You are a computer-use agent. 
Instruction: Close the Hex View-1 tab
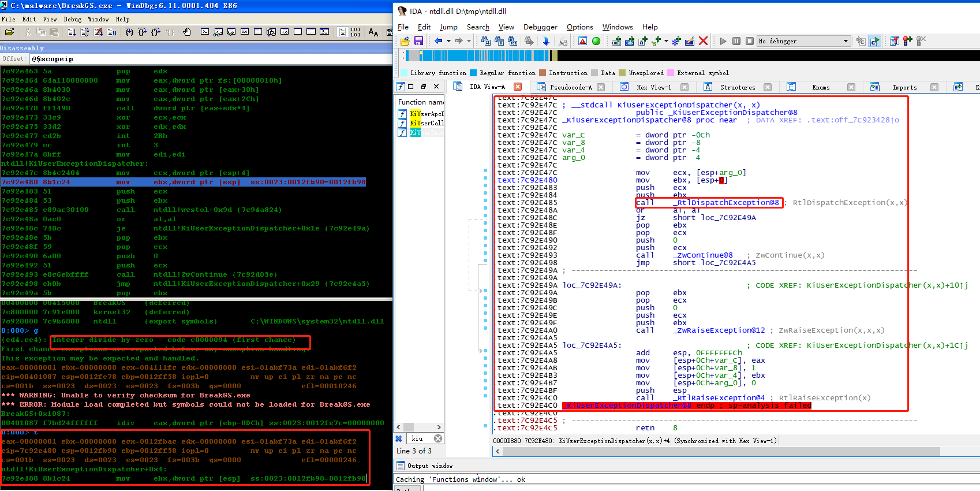tap(684, 87)
